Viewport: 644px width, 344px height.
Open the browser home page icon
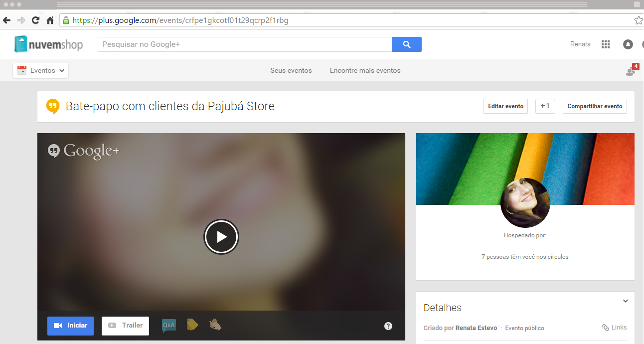[50, 20]
